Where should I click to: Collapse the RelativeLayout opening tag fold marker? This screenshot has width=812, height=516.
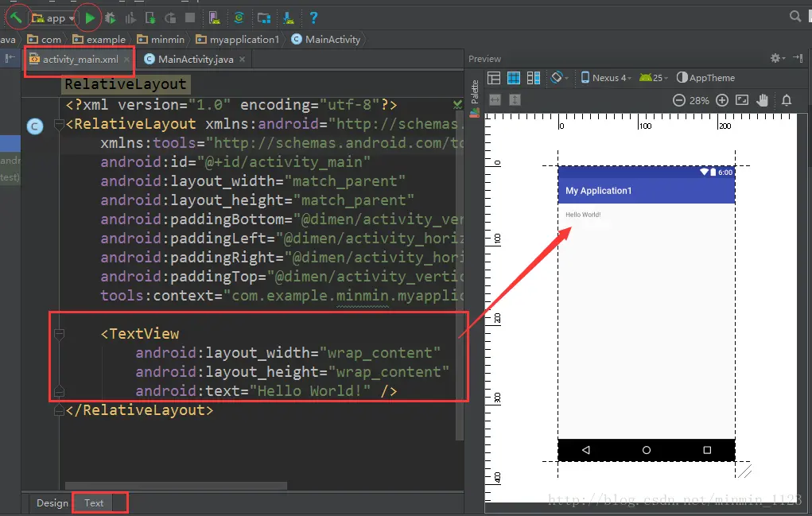coord(59,124)
